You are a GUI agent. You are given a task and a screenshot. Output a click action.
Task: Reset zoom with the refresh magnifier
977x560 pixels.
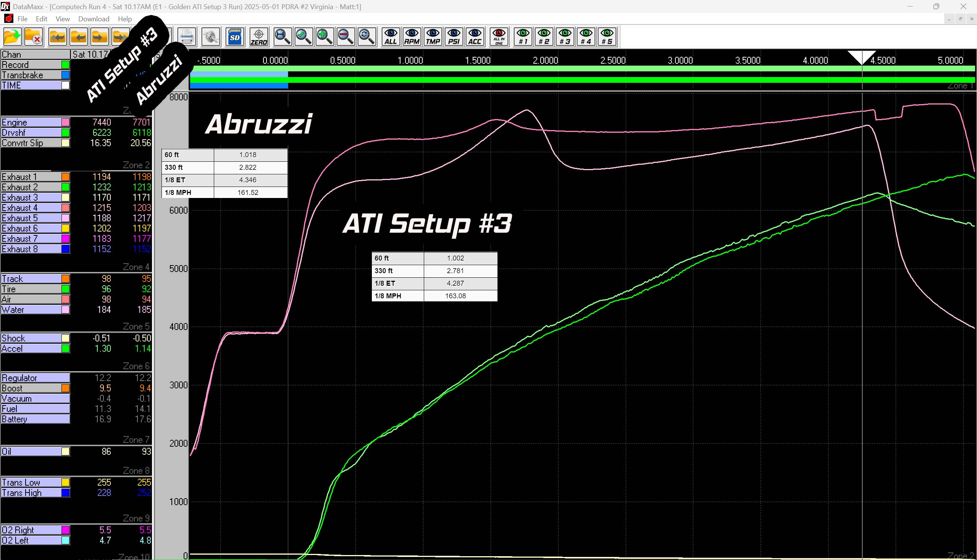pyautogui.click(x=367, y=37)
